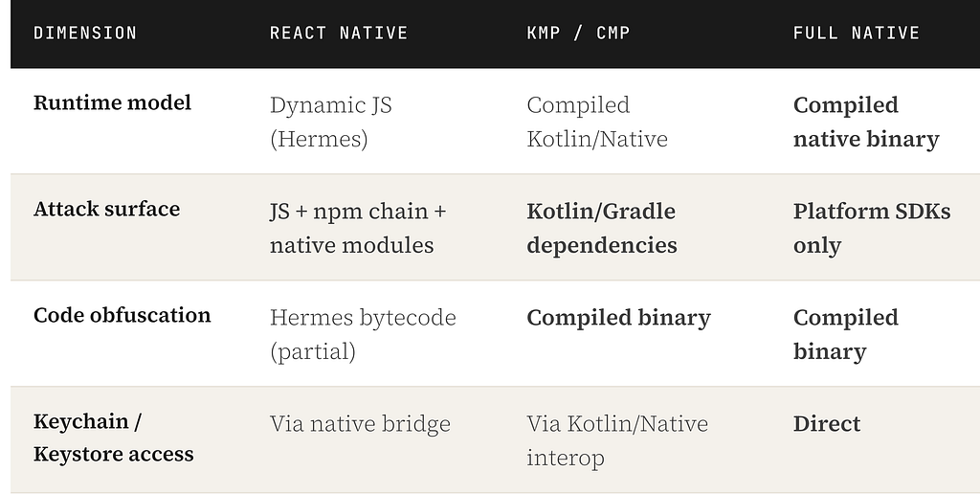Select the Runtime model row label

[113, 102]
